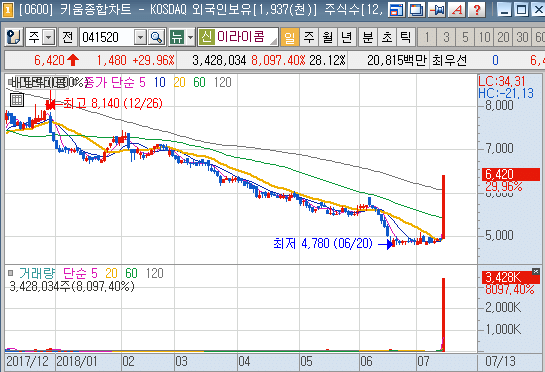The height and width of the screenshot is (372, 545).
Task: Click the '5' interval button in toolbar
Action: pos(465,37)
